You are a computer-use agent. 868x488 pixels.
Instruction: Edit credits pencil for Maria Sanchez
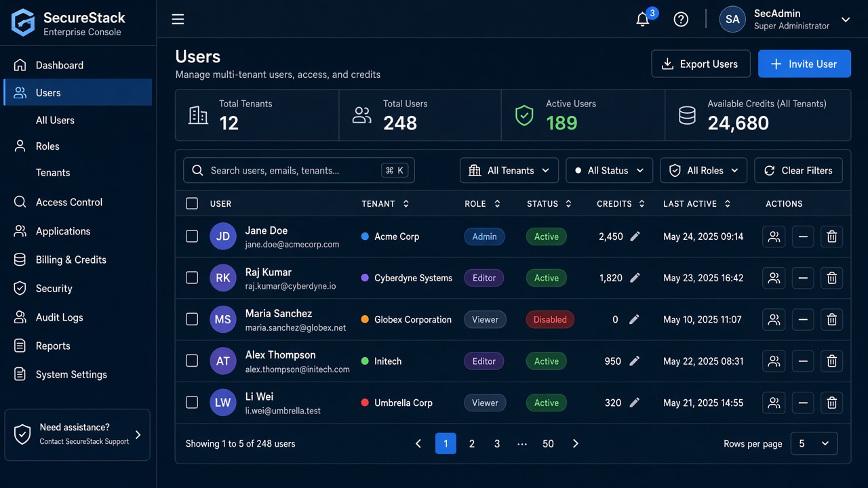[x=634, y=319]
